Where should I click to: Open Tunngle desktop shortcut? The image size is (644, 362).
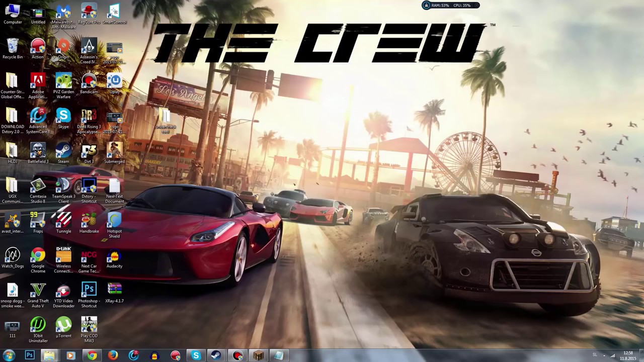pos(63,223)
